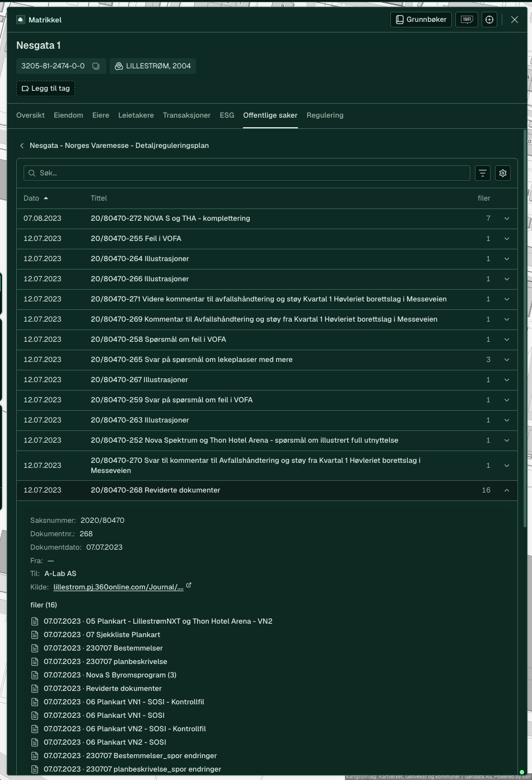Collapse row 20/80470-268 Reviderte dokumenter

pyautogui.click(x=507, y=490)
